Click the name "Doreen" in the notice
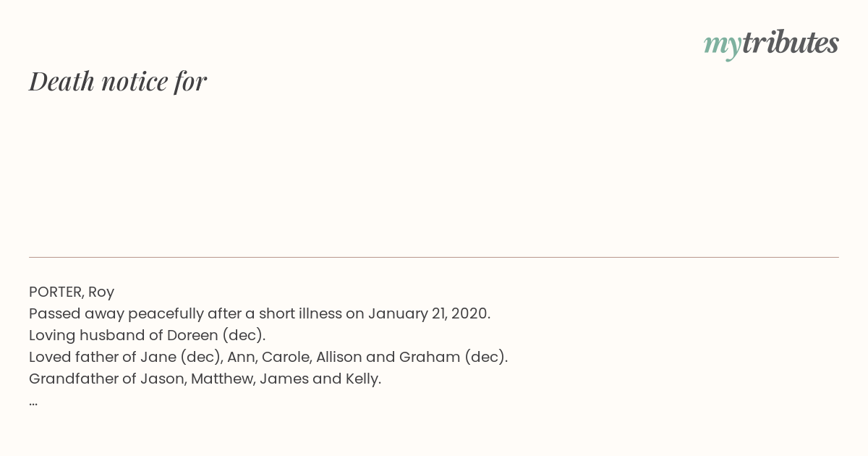This screenshot has width=868, height=456. point(192,336)
